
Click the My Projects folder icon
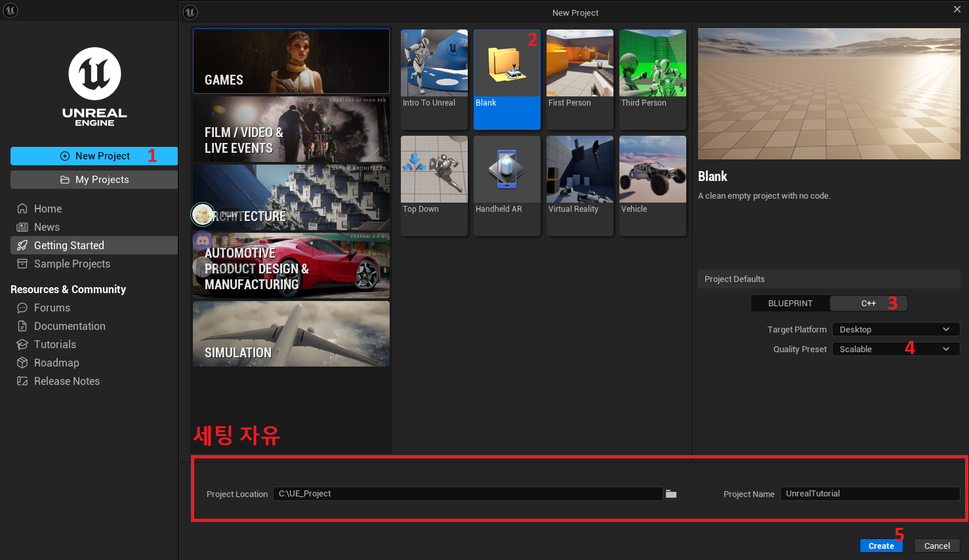pyautogui.click(x=65, y=180)
